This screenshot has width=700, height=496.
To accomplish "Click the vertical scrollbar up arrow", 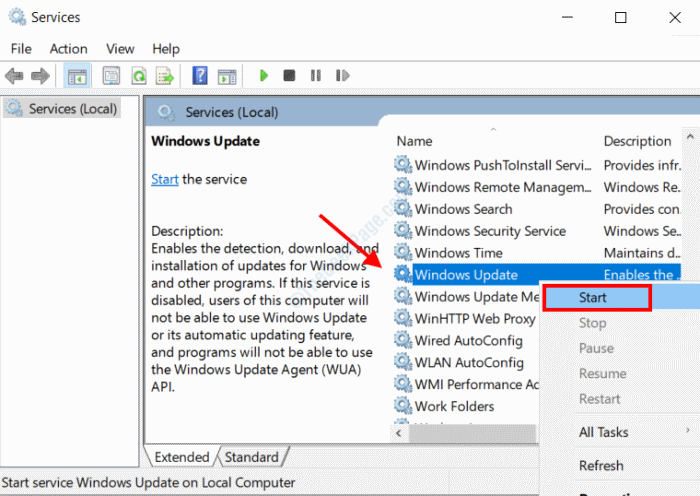I will (x=690, y=137).
